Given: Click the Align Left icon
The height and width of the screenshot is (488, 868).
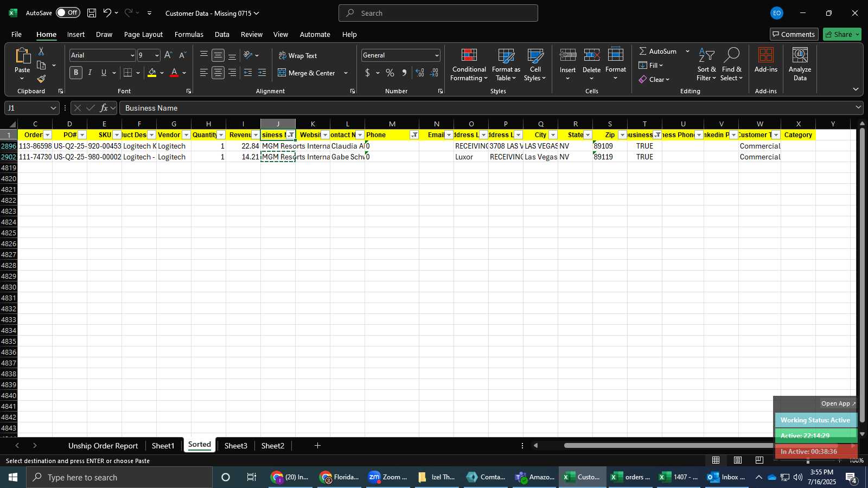Looking at the screenshot, I should coord(204,73).
